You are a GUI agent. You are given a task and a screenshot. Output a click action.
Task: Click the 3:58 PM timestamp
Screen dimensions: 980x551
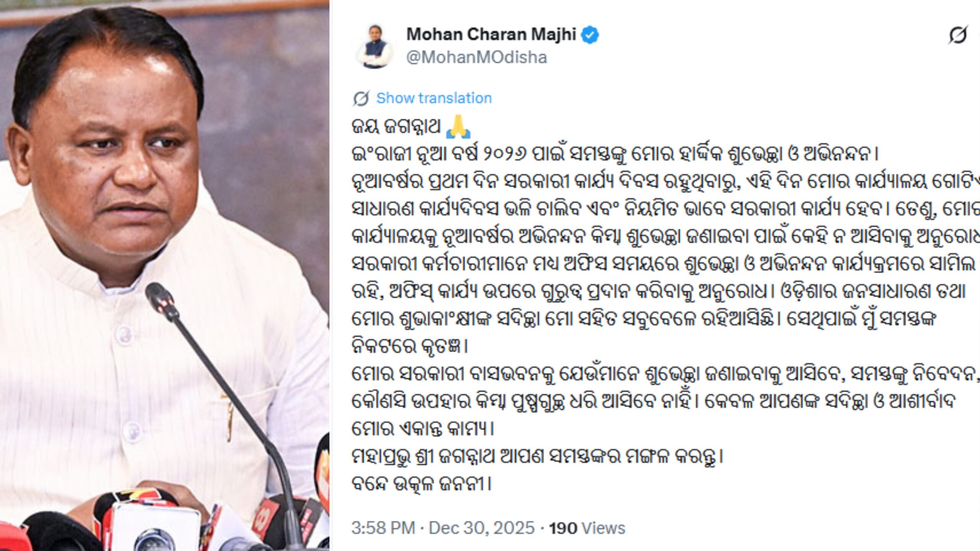[383, 528]
